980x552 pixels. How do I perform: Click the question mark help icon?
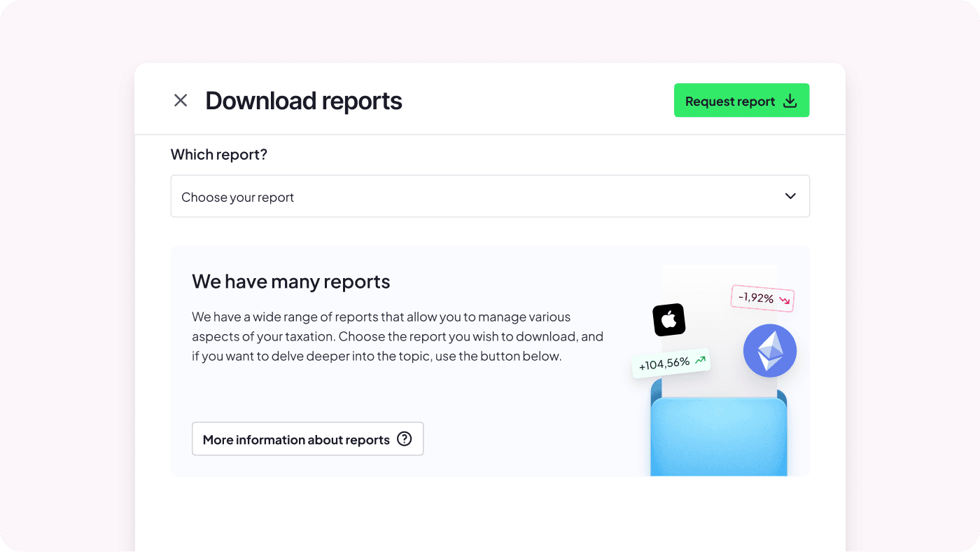405,439
